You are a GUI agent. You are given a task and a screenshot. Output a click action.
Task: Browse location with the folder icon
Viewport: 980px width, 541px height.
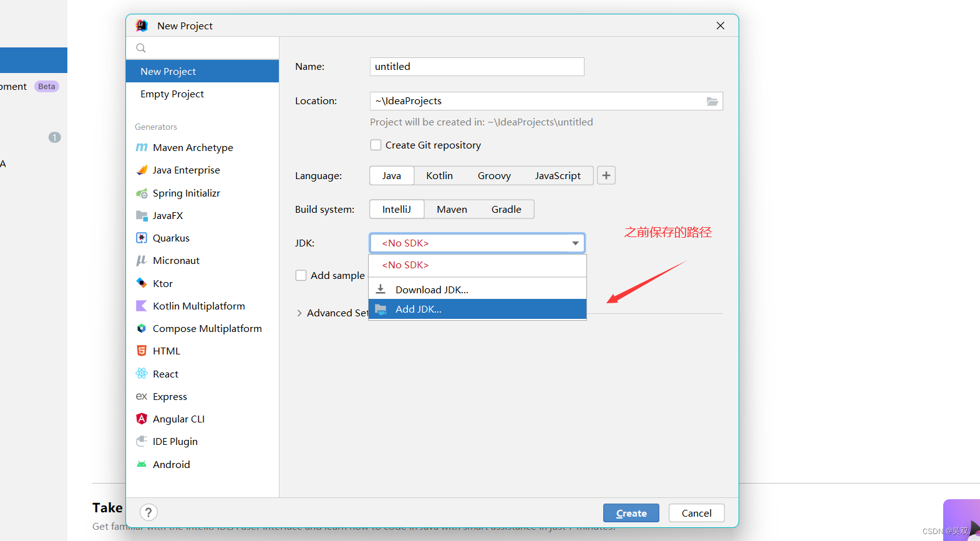tap(712, 101)
